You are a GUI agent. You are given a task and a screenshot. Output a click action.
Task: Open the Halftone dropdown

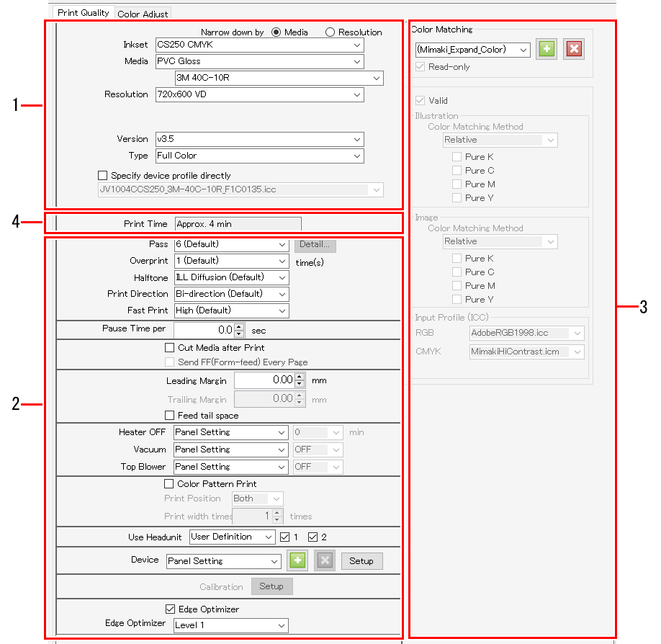pos(281,277)
